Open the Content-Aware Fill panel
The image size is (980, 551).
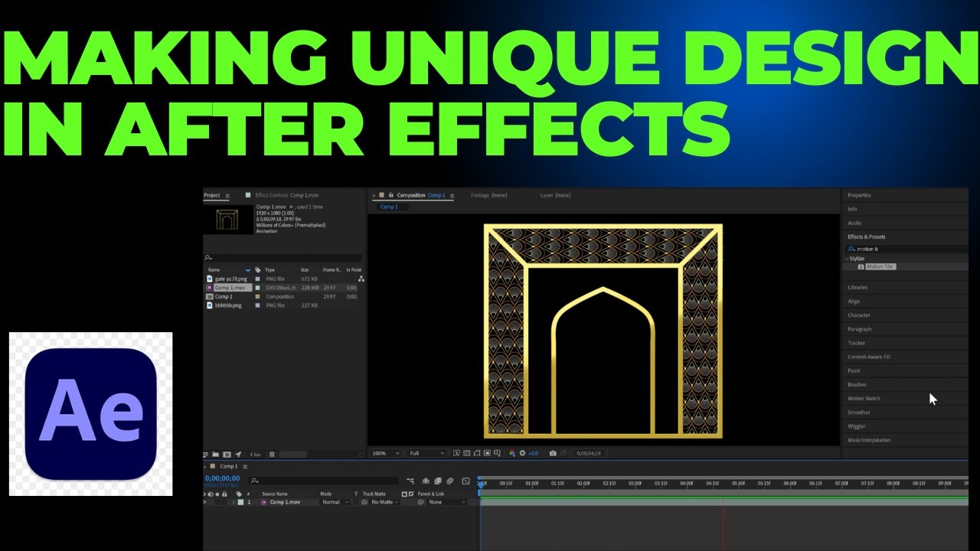pos(869,357)
